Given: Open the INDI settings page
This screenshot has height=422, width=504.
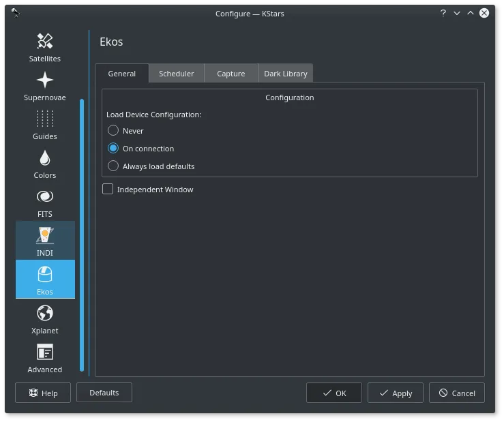Looking at the screenshot, I should (45, 241).
